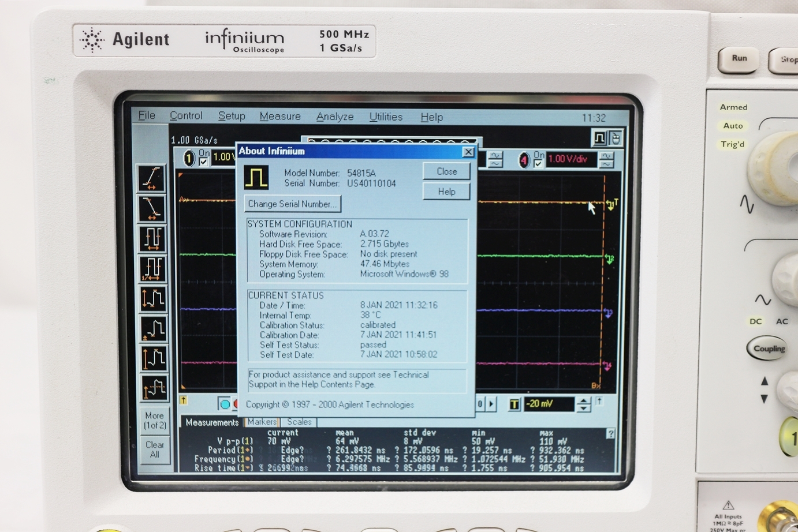798x532 pixels.
Task: Click the small yellow arrow marker at bottom left
Action: coord(183,400)
